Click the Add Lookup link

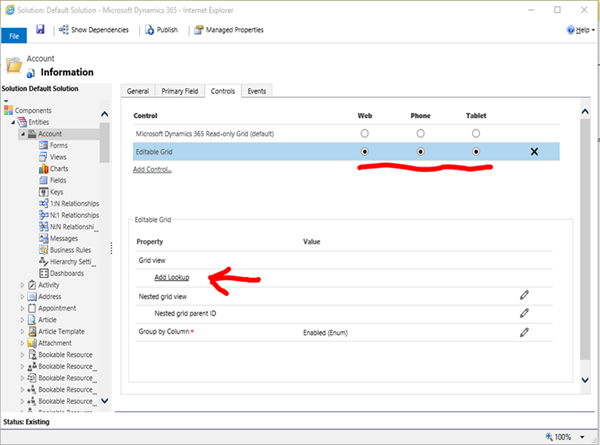point(174,277)
